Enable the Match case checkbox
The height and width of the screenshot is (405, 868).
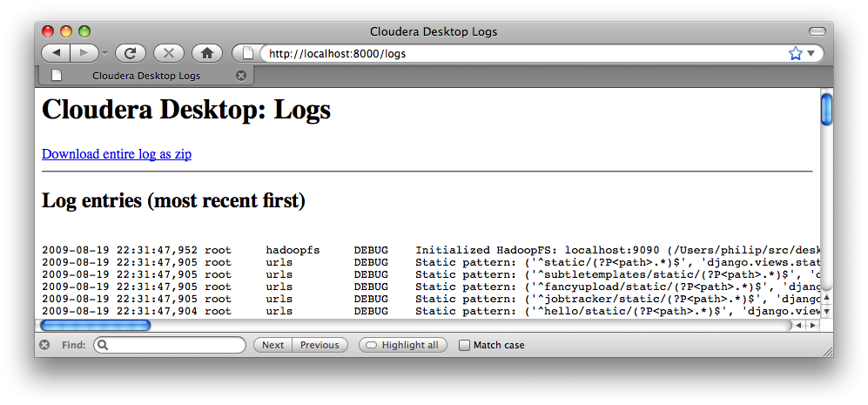[x=464, y=345]
